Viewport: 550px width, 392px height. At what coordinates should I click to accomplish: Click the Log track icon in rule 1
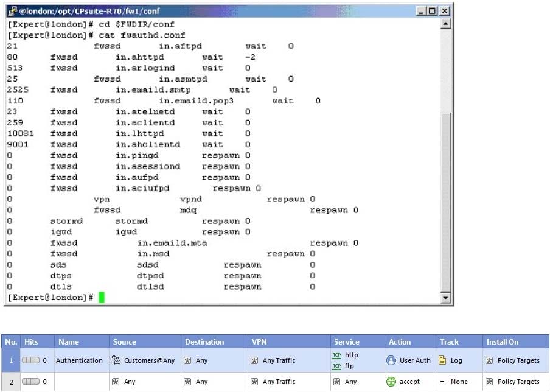click(x=442, y=360)
